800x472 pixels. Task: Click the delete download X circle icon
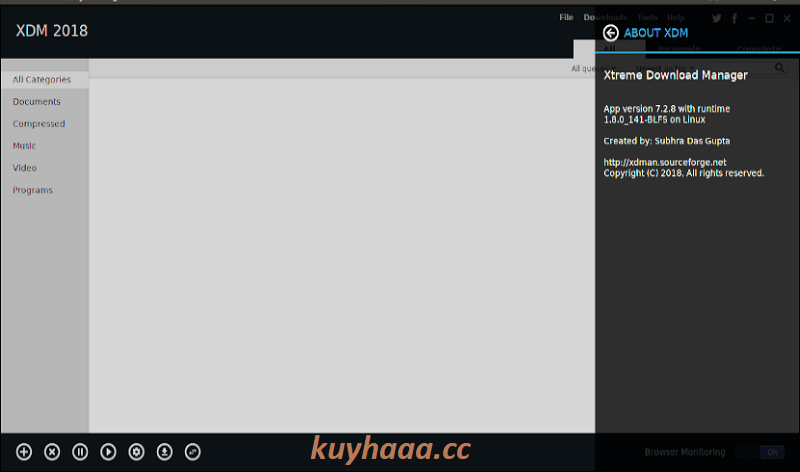[x=52, y=452]
